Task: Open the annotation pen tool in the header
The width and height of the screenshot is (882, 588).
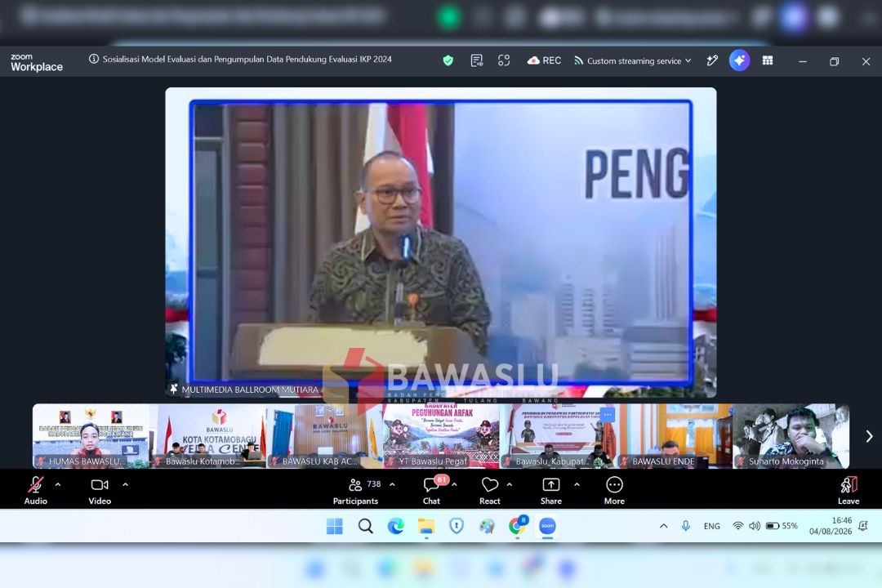Action: click(712, 60)
